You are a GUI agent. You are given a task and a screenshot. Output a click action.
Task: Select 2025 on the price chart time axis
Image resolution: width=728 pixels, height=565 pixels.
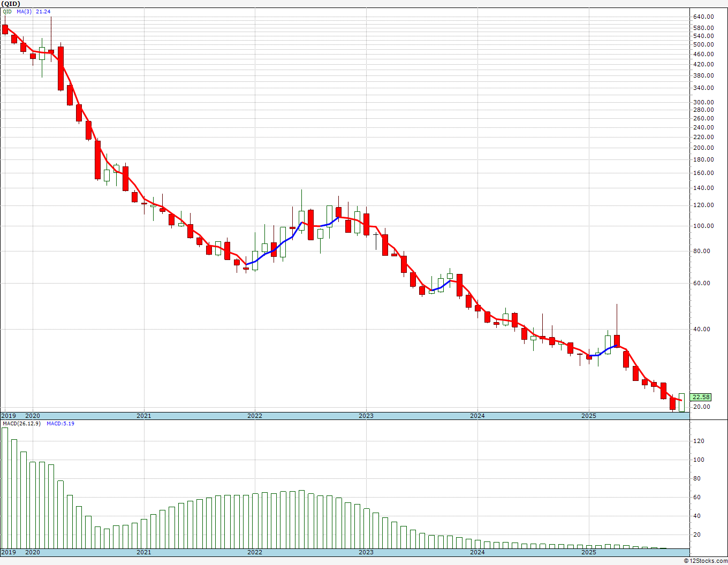588,416
